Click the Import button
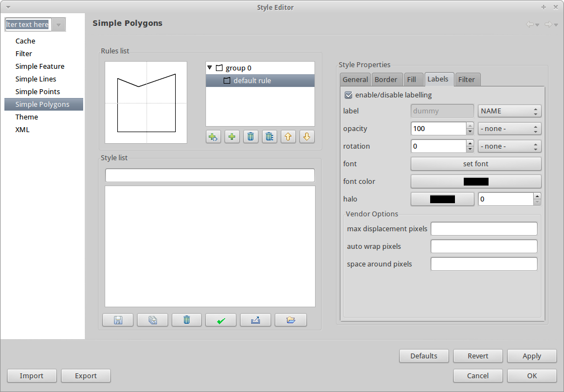The height and width of the screenshot is (392, 564). coord(31,376)
